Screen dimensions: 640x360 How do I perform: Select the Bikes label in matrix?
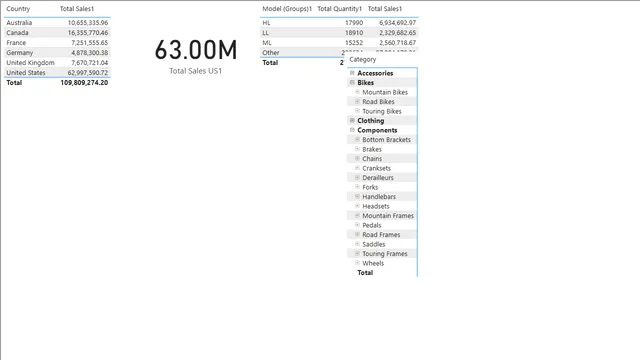click(365, 82)
